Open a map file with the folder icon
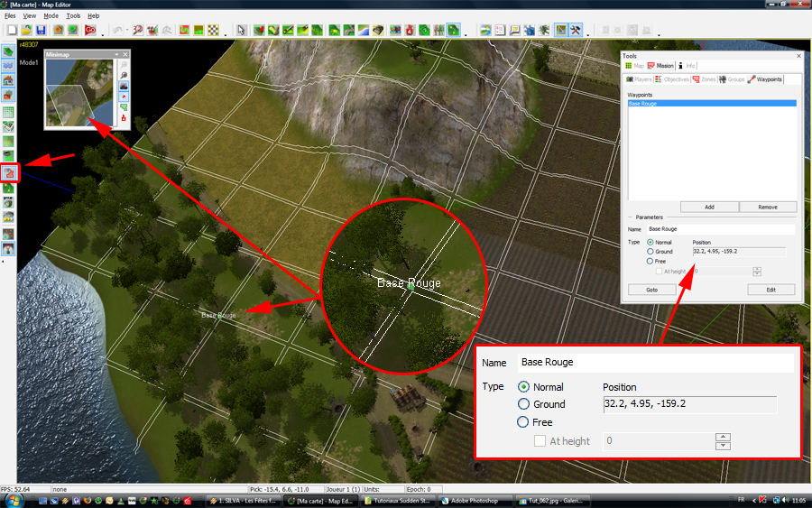Image resolution: width=812 pixels, height=508 pixels. (26, 30)
